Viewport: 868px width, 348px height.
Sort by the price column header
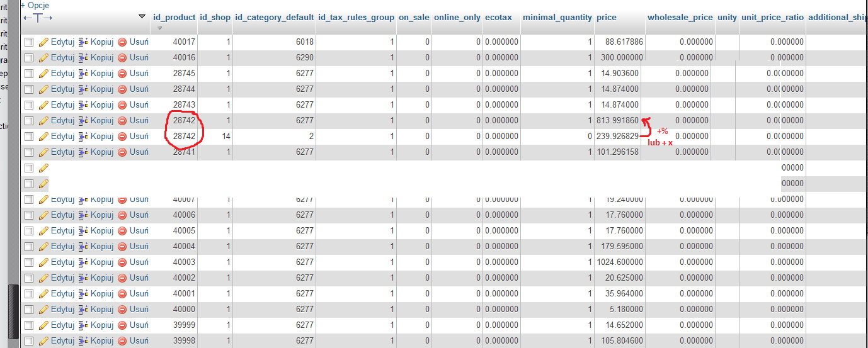[607, 17]
